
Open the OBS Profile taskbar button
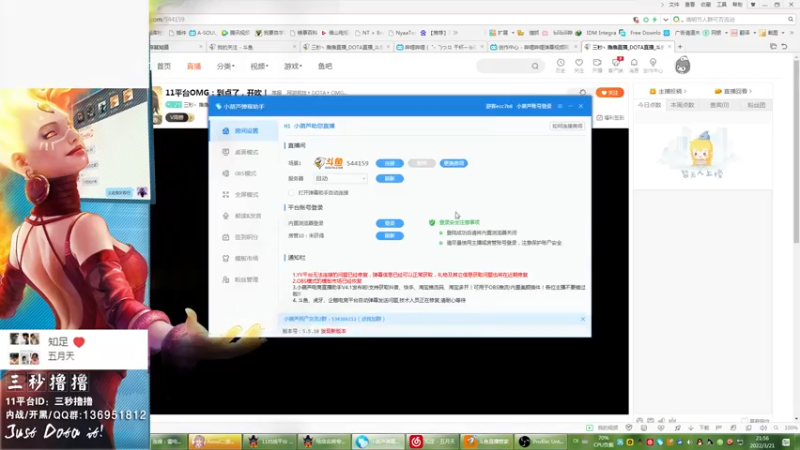coord(541,441)
